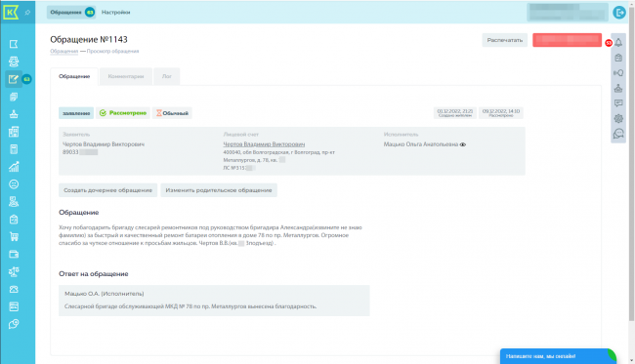Open the Обращения top menu item
This screenshot has height=364, width=635.
tap(71, 12)
